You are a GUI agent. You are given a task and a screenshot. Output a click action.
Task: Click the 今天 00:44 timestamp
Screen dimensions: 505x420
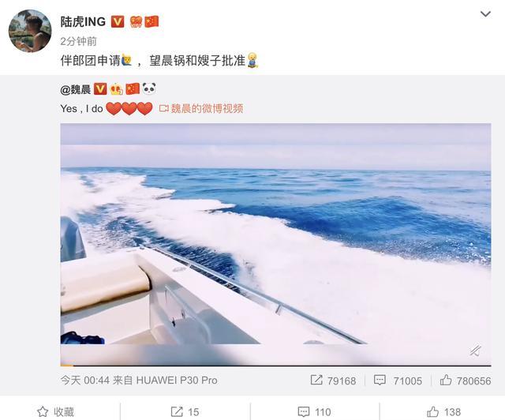pyautogui.click(x=85, y=381)
